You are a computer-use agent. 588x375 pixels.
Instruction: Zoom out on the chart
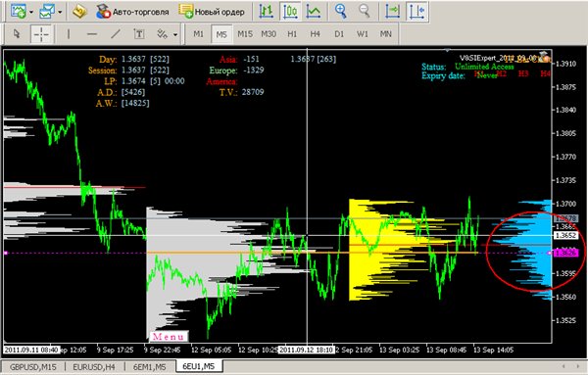(364, 11)
